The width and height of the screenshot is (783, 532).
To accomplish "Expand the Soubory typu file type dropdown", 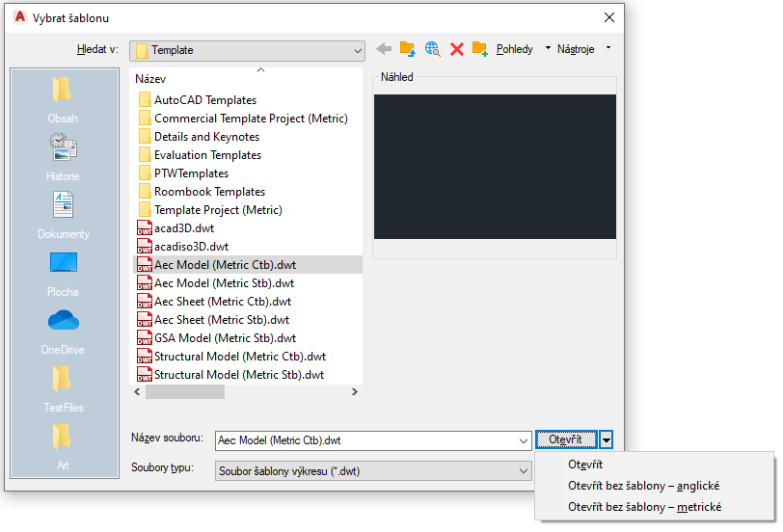I will coord(373,470).
